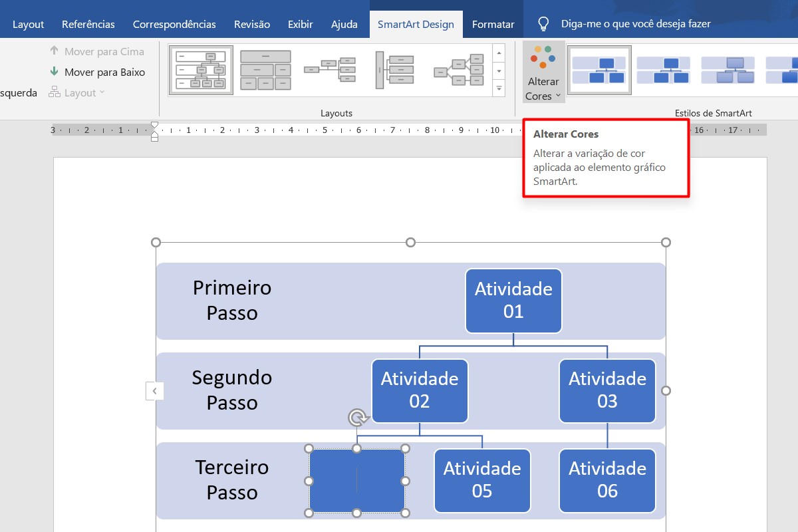
Task: Open the Alterar Cores dropdown
Action: [543, 73]
